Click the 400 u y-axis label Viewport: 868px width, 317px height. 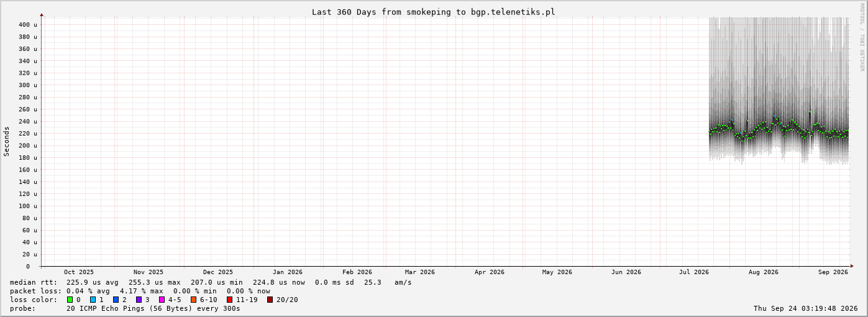point(28,25)
